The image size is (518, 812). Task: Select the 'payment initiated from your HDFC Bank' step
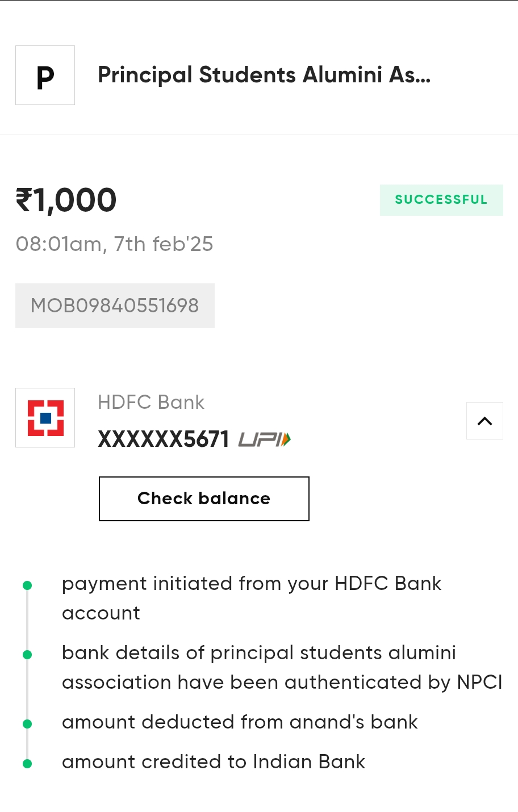pos(252,598)
